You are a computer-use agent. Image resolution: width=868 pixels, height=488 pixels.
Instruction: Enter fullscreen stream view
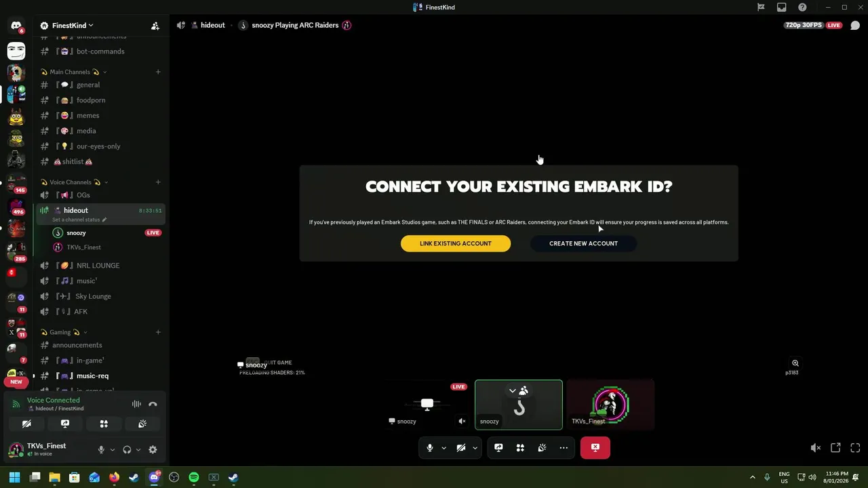[855, 447]
